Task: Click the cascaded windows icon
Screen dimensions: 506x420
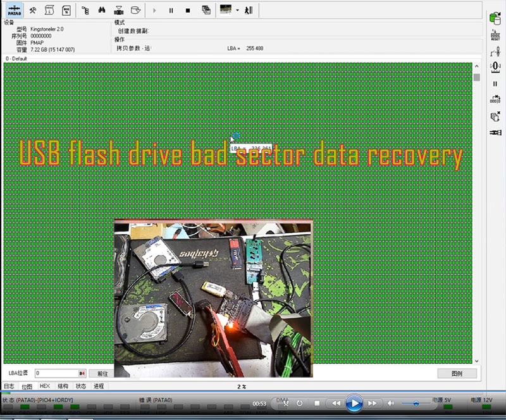Action: (x=206, y=10)
